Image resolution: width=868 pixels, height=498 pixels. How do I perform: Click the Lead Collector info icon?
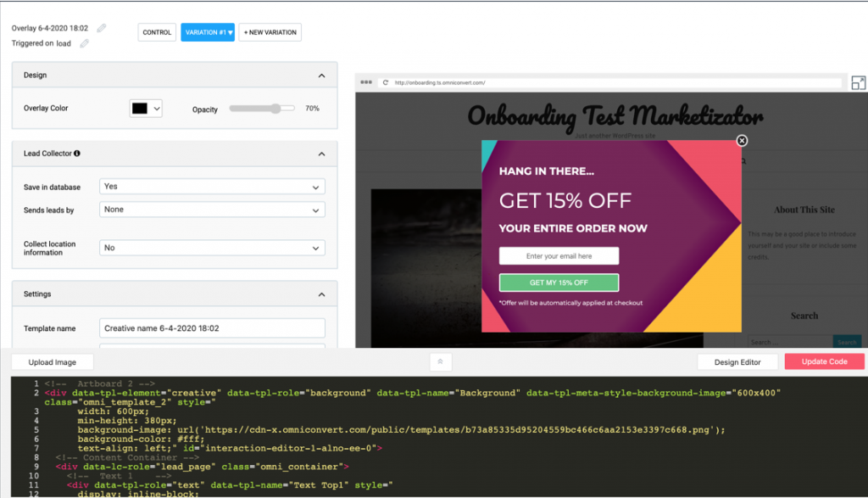(x=77, y=154)
